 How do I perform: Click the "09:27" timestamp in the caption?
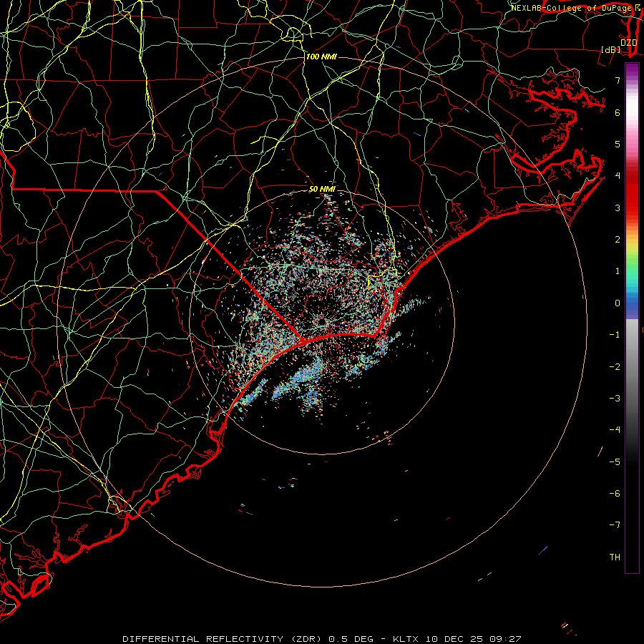click(505, 639)
